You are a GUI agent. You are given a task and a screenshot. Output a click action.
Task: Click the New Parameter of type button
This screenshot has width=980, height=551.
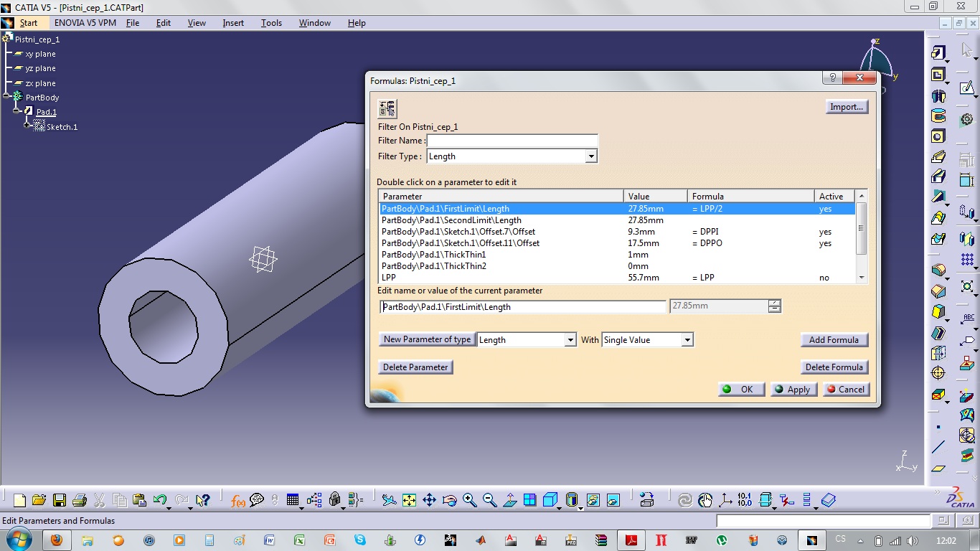[x=427, y=339]
